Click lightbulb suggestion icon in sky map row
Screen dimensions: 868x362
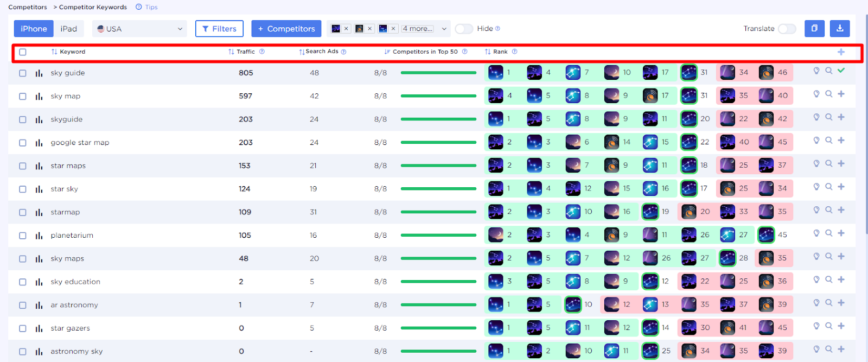[816, 94]
